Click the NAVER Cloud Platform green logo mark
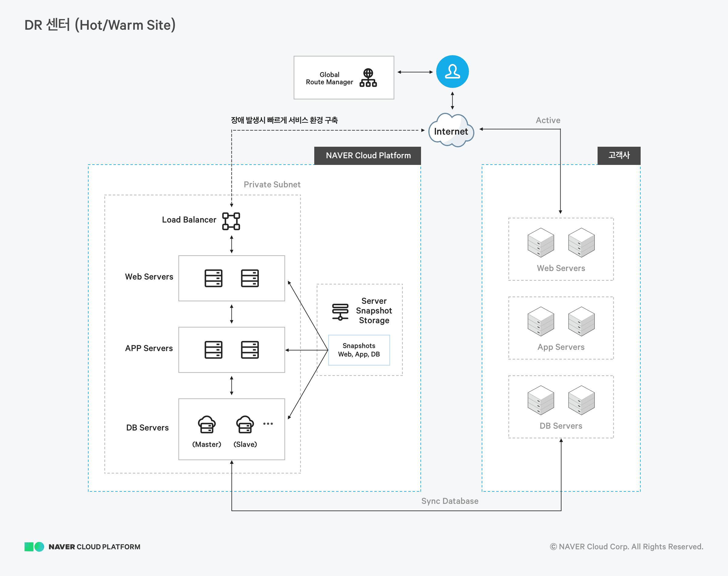The height and width of the screenshot is (576, 728). 34,547
